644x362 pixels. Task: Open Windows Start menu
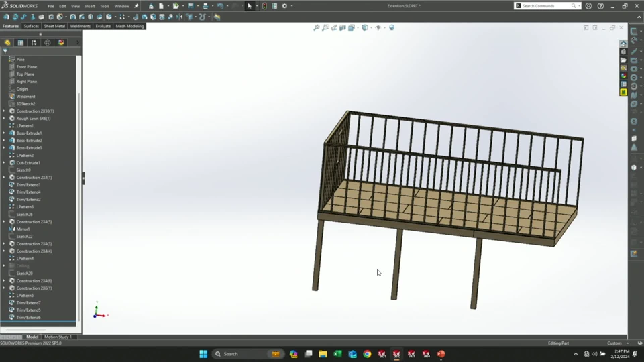[203, 354]
